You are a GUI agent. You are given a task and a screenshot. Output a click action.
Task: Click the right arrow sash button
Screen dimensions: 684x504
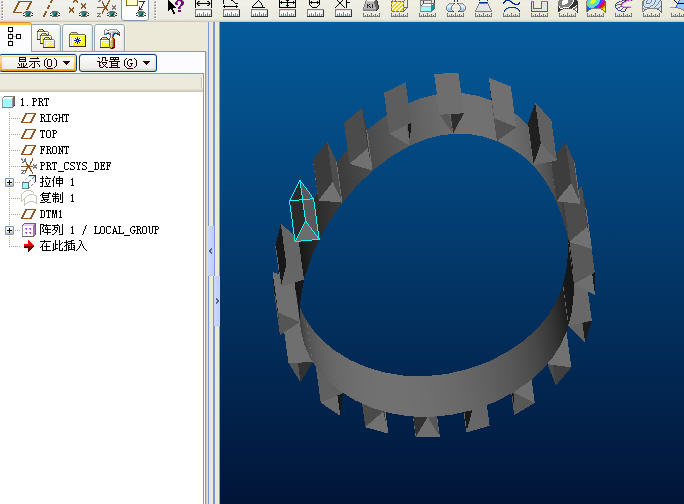(x=217, y=301)
